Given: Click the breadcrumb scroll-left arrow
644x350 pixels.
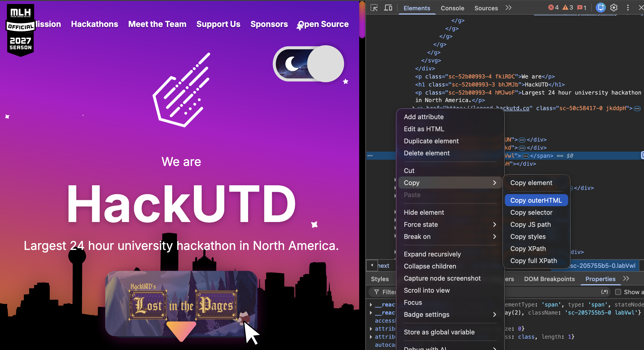Looking at the screenshot, I should [x=372, y=266].
